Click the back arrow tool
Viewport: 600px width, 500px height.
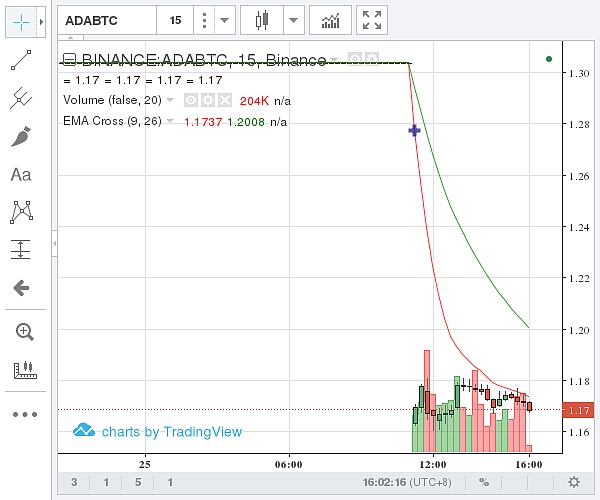(x=21, y=288)
